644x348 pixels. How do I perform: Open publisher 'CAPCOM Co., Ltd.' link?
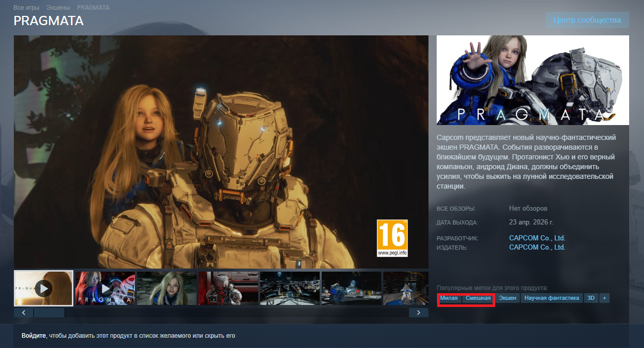click(537, 248)
